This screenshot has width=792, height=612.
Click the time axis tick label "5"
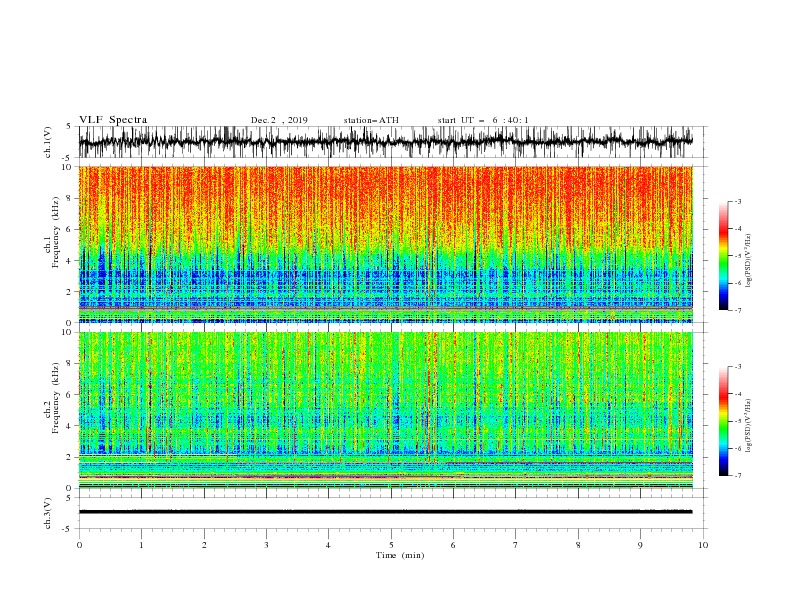pos(391,545)
